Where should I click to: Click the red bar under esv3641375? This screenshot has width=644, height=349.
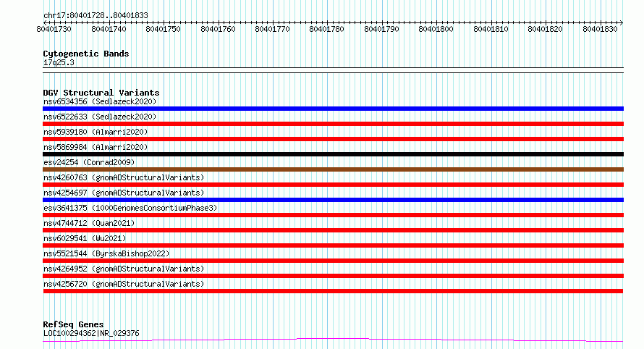click(x=333, y=215)
